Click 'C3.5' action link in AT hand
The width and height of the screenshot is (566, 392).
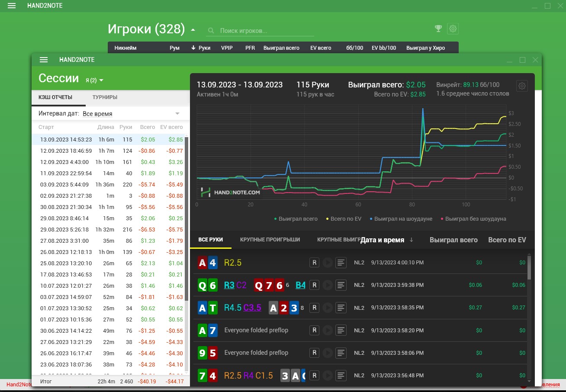[x=252, y=308]
